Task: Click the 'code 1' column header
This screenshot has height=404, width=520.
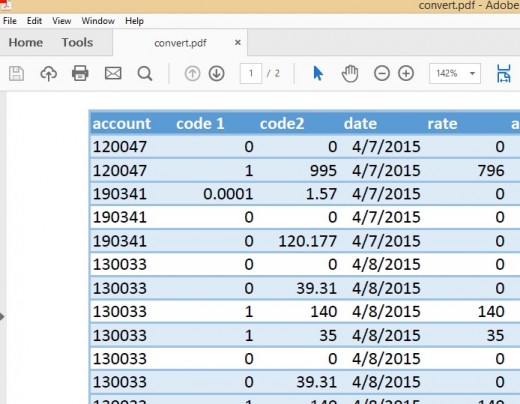Action: (x=200, y=124)
